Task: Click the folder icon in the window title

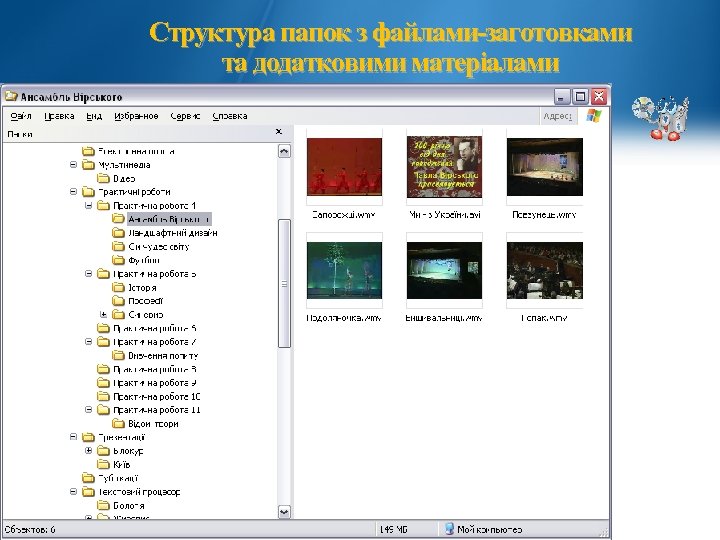Action: [x=11, y=96]
